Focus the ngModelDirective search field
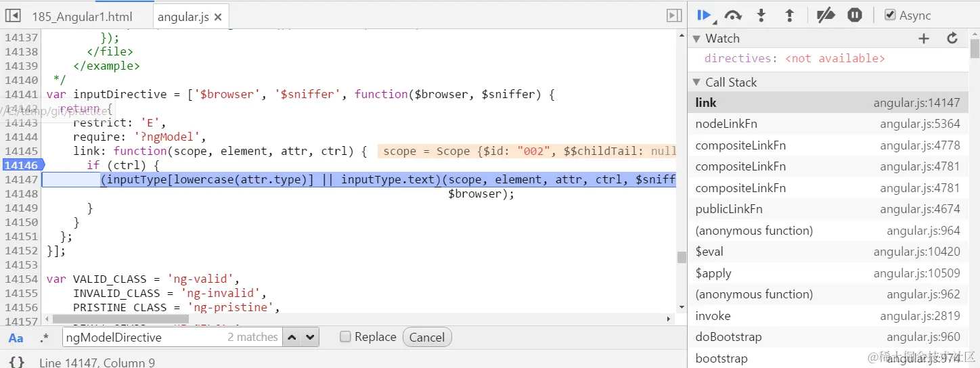The image size is (980, 368). (172, 337)
